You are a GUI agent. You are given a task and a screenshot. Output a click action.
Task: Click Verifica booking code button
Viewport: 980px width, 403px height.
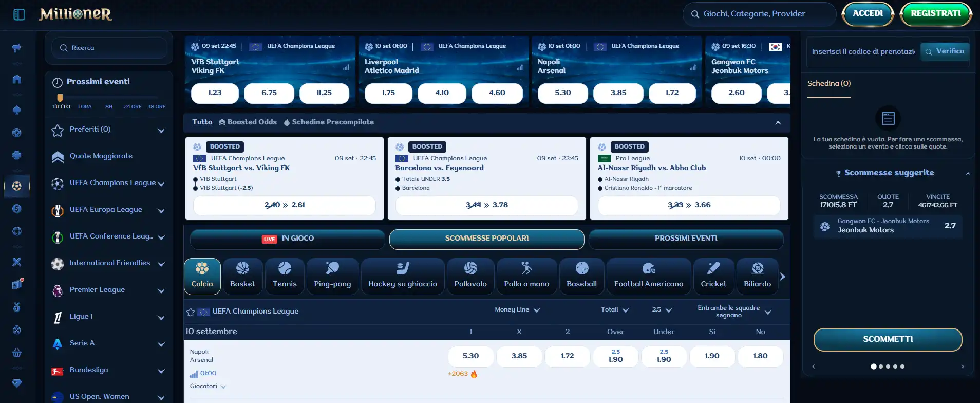click(945, 51)
